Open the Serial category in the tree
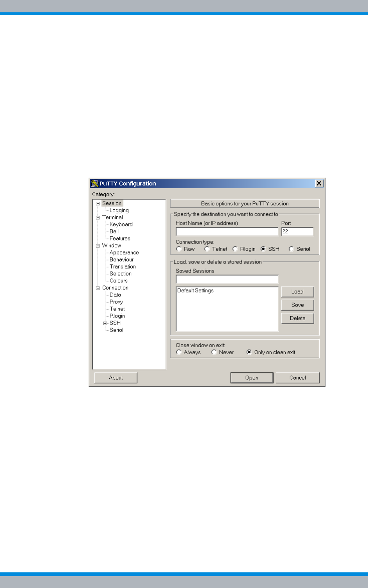This screenshot has height=588, width=368. [116, 330]
